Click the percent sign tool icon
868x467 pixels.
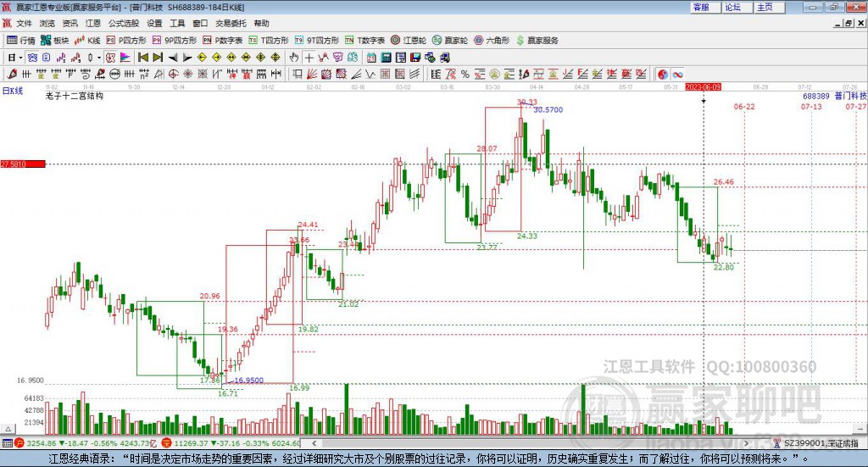click(x=465, y=74)
